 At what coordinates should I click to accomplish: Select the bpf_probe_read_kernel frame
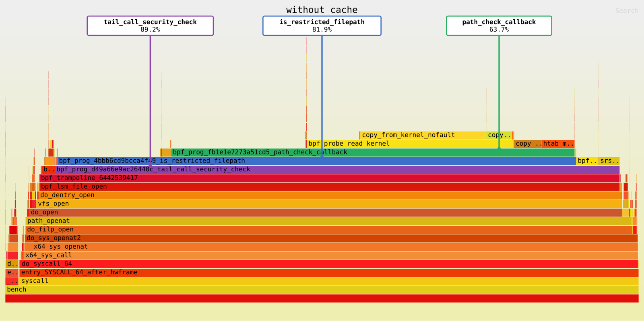pyautogui.click(x=410, y=144)
